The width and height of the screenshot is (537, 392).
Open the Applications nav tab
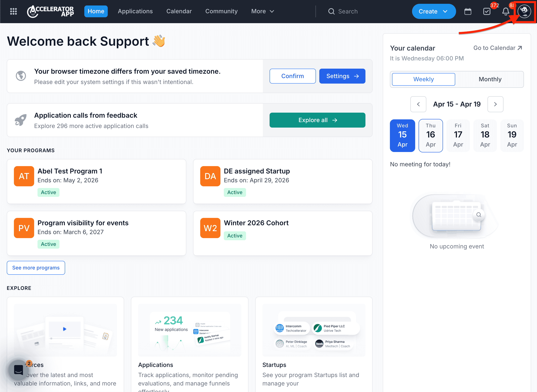coord(135,11)
